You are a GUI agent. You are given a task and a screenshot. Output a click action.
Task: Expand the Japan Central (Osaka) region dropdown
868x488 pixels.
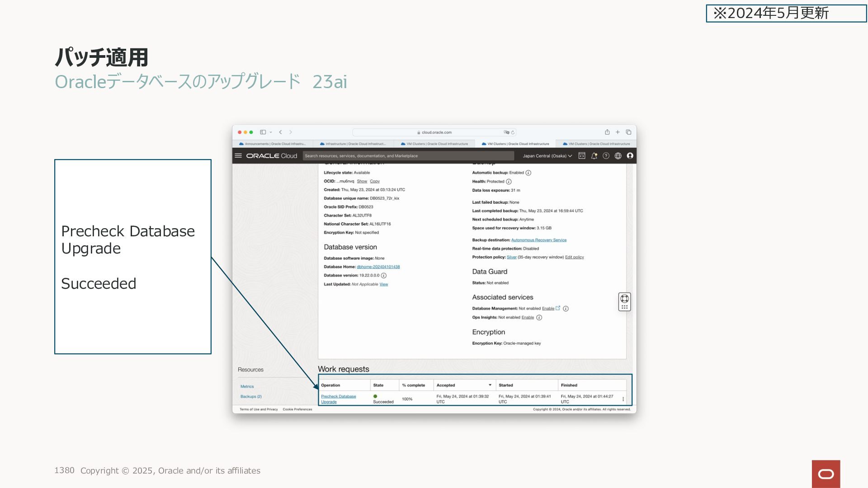[x=547, y=156]
